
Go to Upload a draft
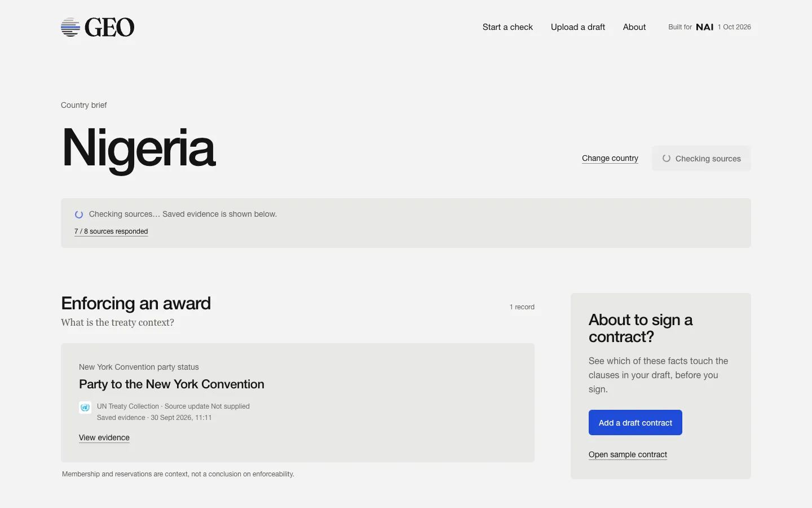pyautogui.click(x=578, y=27)
